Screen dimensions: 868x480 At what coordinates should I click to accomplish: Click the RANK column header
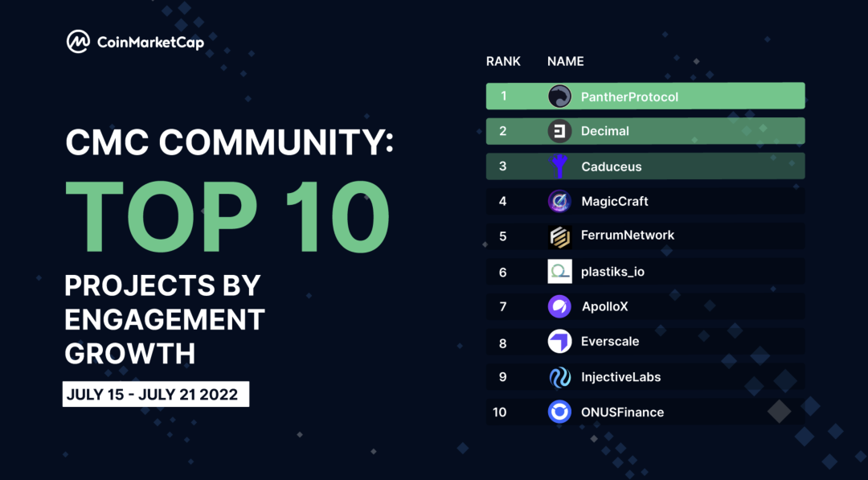[x=503, y=61]
